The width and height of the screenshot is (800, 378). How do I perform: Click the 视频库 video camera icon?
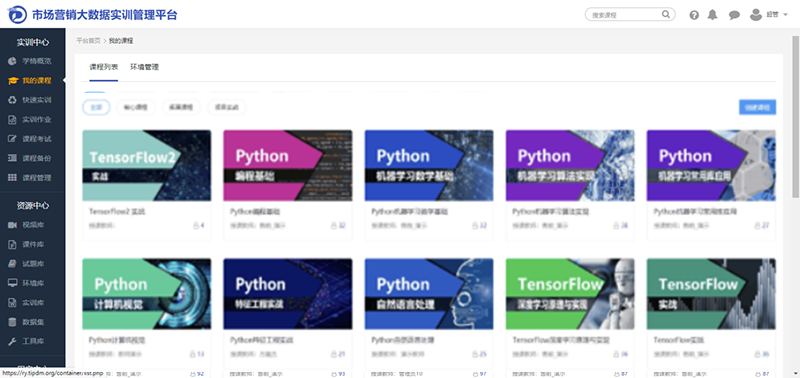coord(13,225)
